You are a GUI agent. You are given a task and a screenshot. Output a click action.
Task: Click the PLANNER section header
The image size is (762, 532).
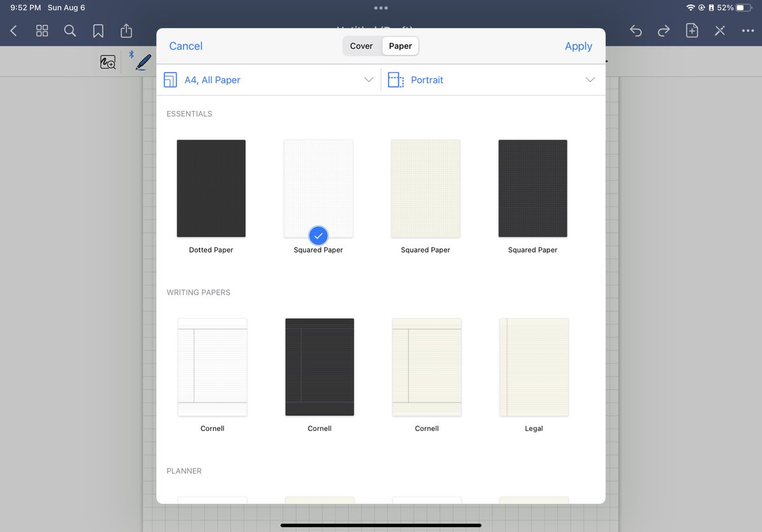click(184, 471)
